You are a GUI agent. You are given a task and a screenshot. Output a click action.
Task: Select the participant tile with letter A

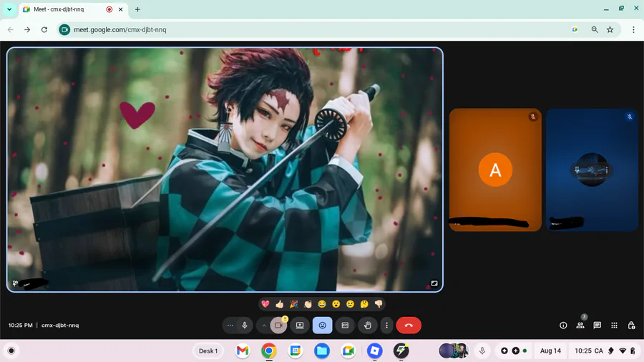(x=495, y=170)
